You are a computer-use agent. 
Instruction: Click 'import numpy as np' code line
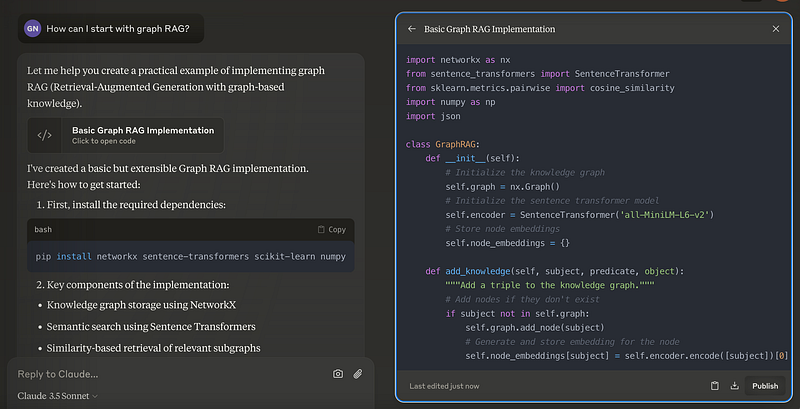451,102
